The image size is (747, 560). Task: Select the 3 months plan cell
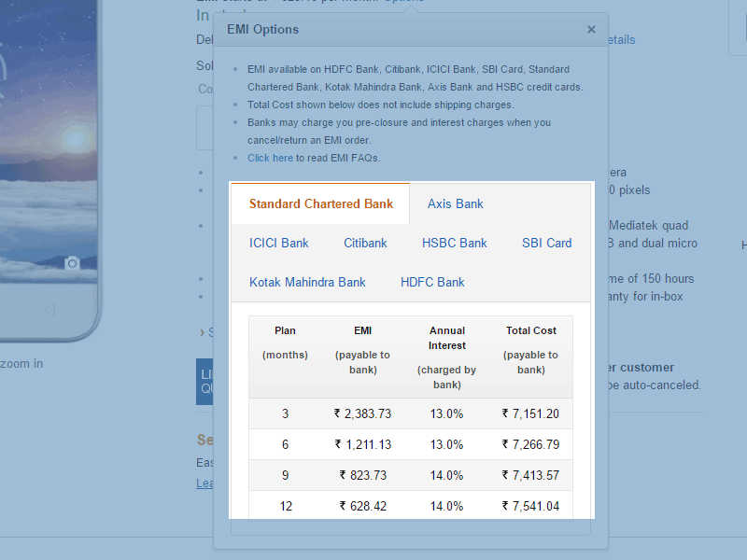pyautogui.click(x=285, y=413)
